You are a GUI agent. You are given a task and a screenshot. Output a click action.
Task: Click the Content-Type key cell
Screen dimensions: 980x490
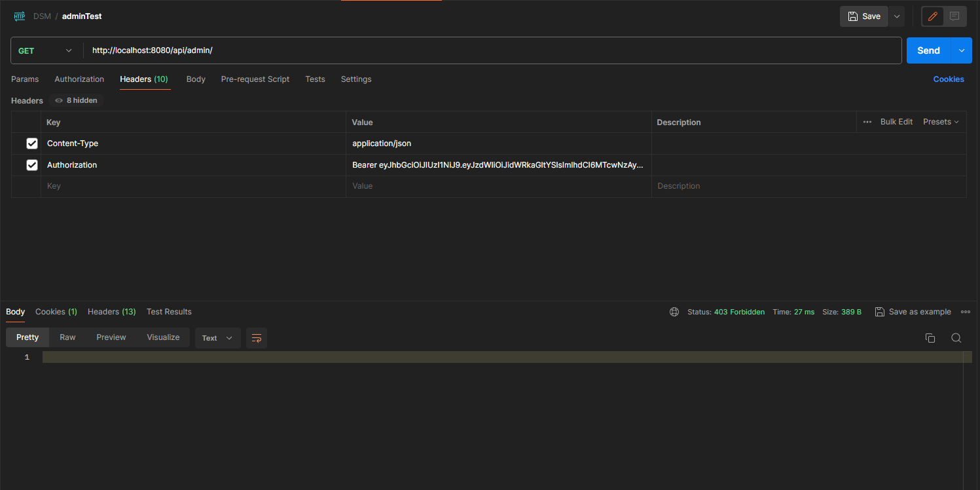pyautogui.click(x=193, y=143)
